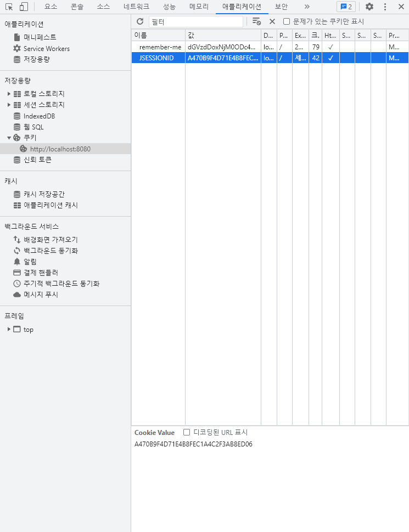The height and width of the screenshot is (532, 409).
Task: Click the size cell showing 42
Action: (316, 58)
